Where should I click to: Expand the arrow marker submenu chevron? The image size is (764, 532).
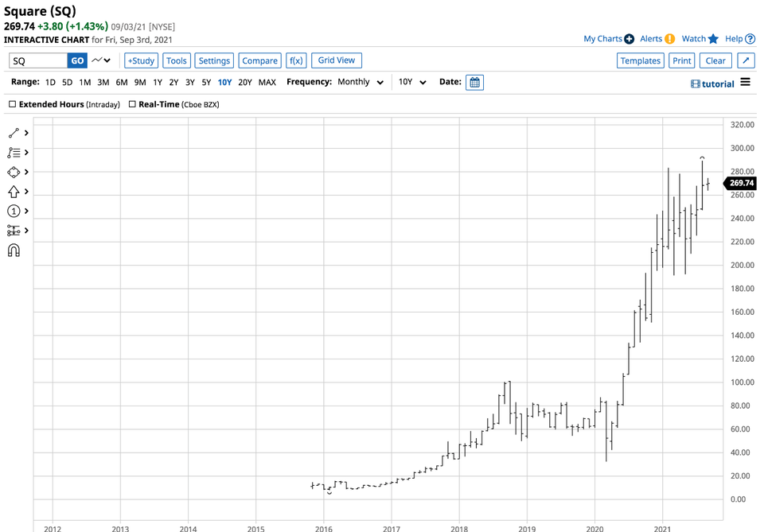pyautogui.click(x=26, y=192)
